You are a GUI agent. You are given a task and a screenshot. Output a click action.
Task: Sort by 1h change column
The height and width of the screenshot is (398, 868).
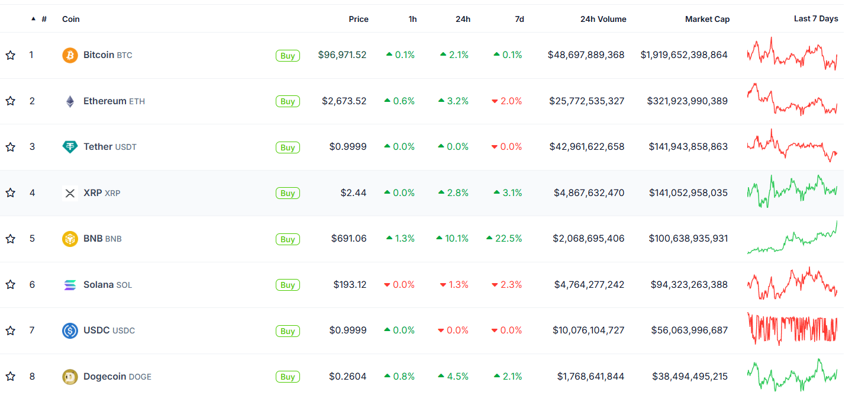[x=412, y=19]
